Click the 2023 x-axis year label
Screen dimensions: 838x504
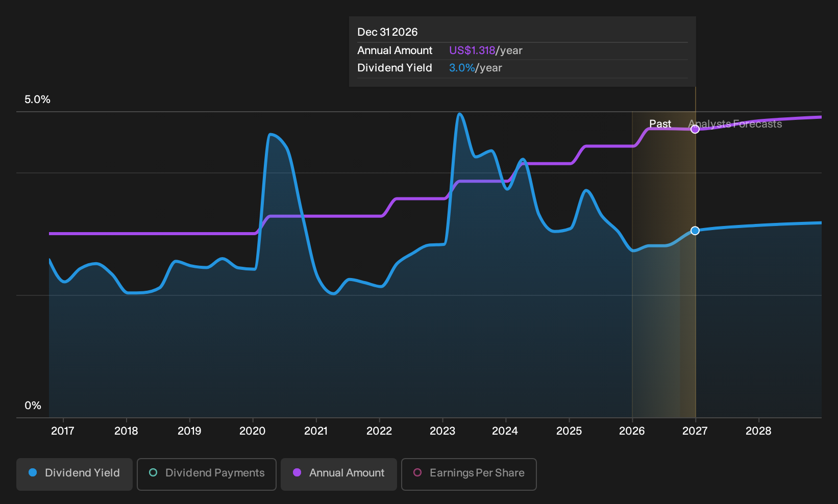(x=442, y=431)
